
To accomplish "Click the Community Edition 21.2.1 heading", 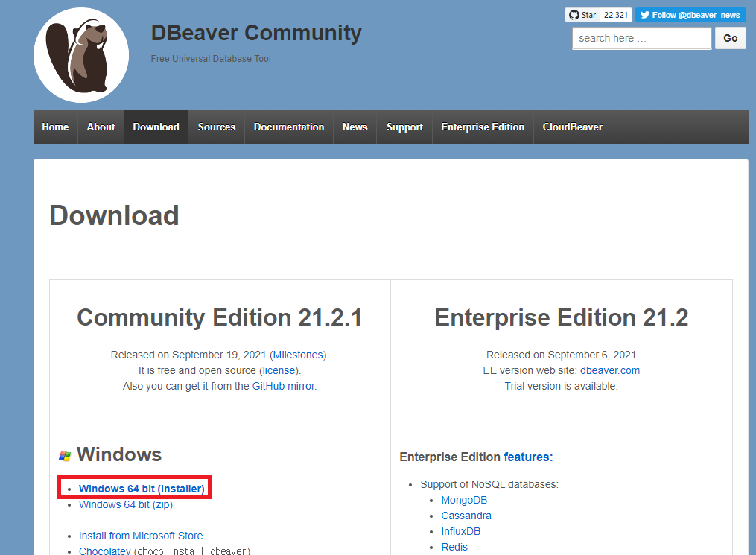I will point(220,318).
